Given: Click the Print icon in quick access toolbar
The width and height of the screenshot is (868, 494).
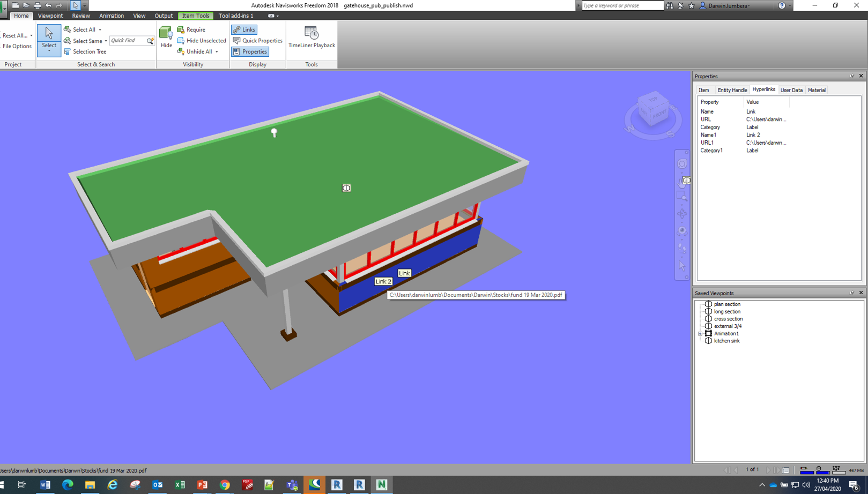Looking at the screenshot, I should coord(37,5).
